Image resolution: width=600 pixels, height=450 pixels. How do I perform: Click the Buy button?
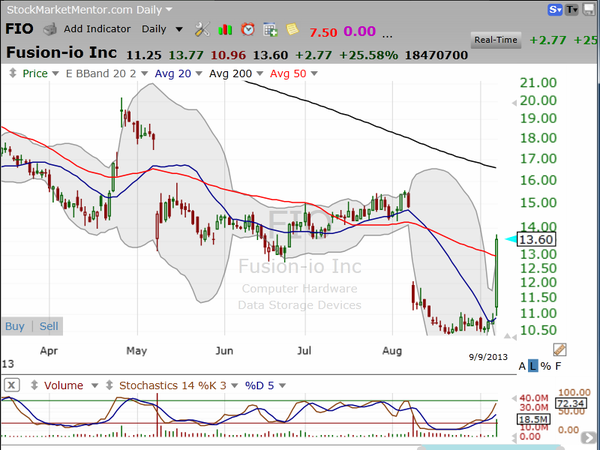pyautogui.click(x=15, y=326)
